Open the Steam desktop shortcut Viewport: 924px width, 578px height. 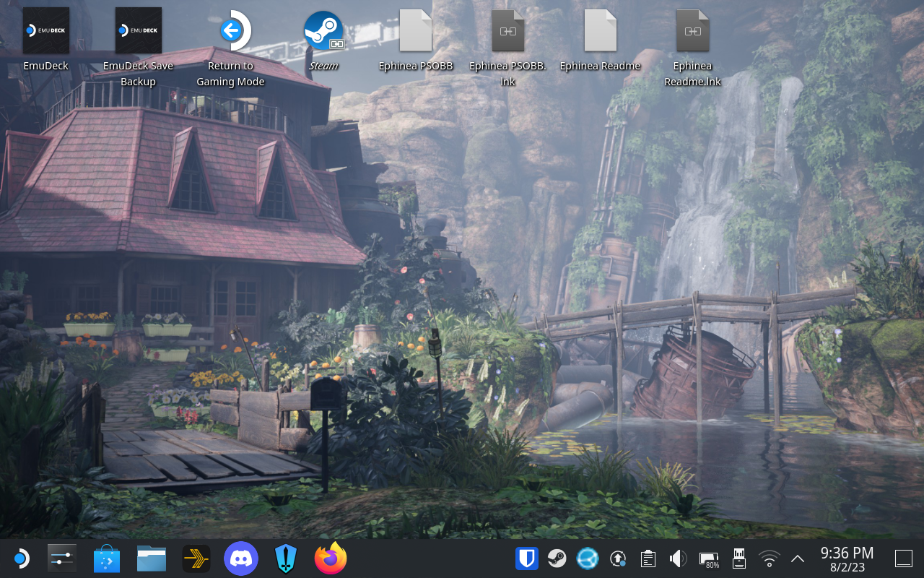323,31
